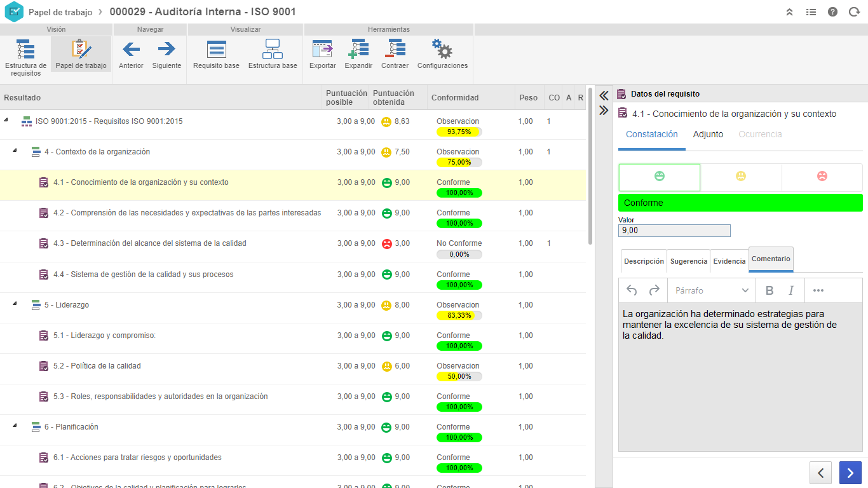Image resolution: width=868 pixels, height=488 pixels.
Task: Expand side panel with double right chevrons
Action: pyautogui.click(x=604, y=110)
